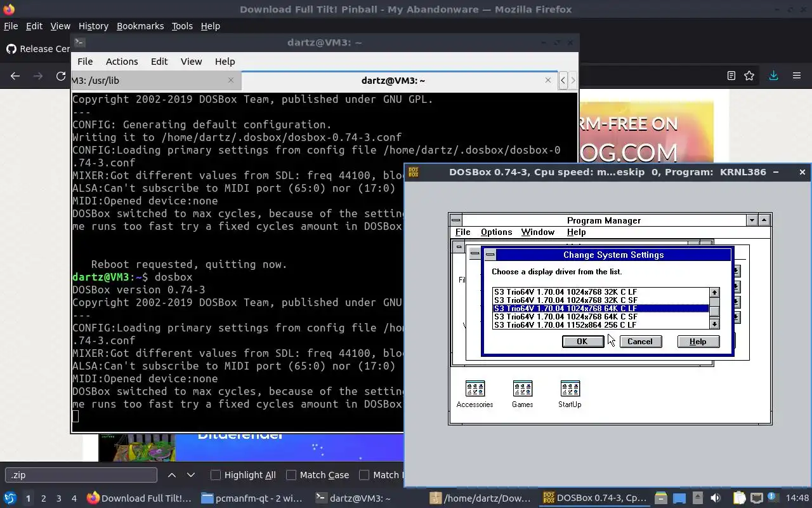The image size is (812, 508).
Task: Click driver list scroll-down arrow
Action: tap(714, 324)
